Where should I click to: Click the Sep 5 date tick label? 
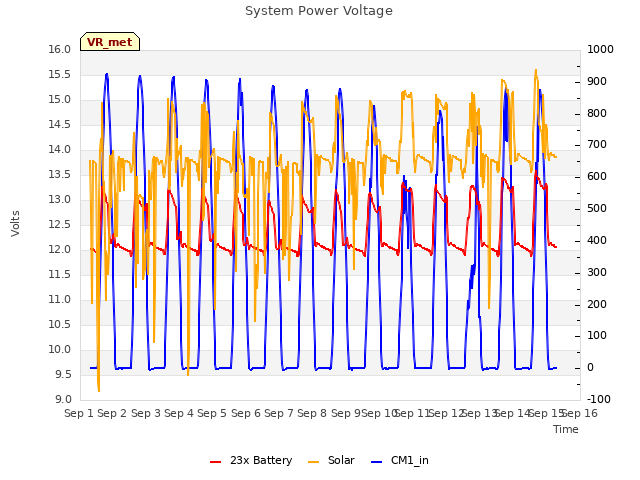[212, 413]
